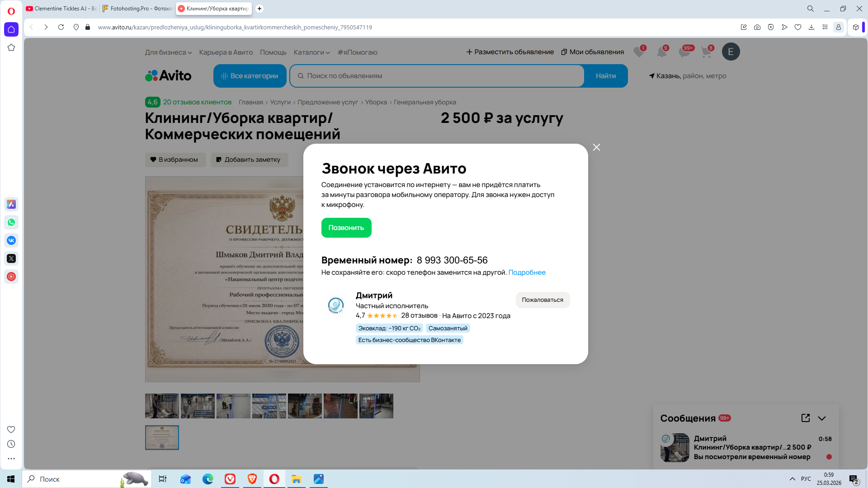This screenshot has width=868, height=488.
Task: Switch to the Clementine Tickles YouTube tab
Action: (61, 9)
